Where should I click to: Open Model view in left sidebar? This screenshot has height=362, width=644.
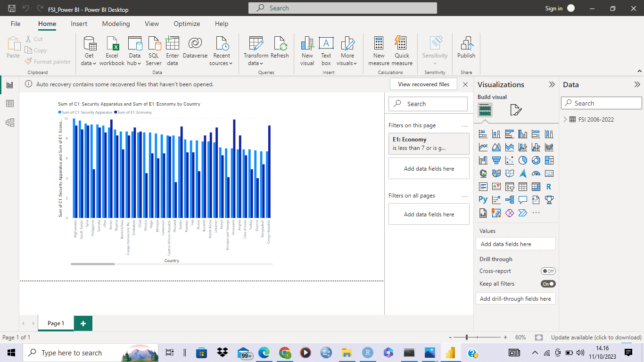9,123
